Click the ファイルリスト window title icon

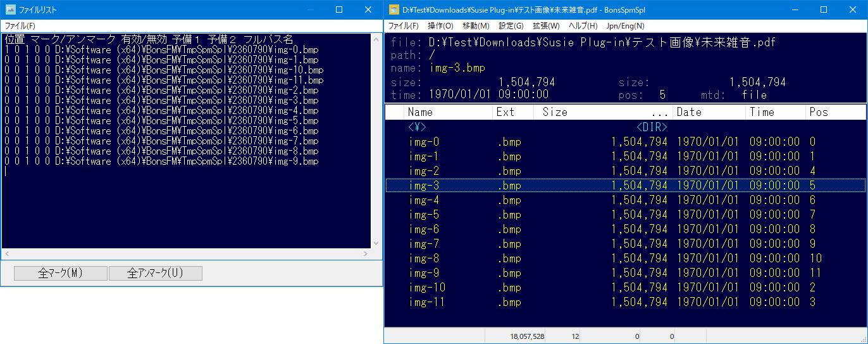[x=10, y=10]
